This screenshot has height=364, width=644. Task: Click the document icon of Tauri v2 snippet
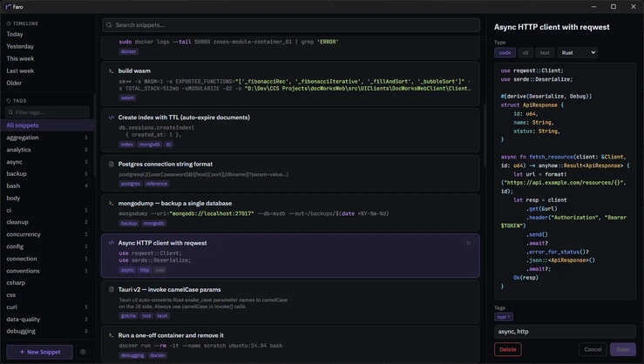111,290
